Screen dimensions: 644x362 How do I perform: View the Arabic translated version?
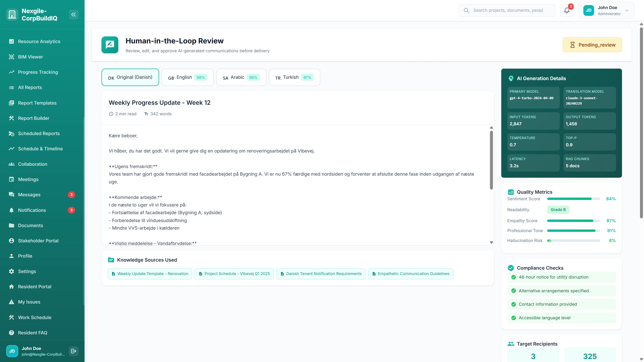coord(241,77)
